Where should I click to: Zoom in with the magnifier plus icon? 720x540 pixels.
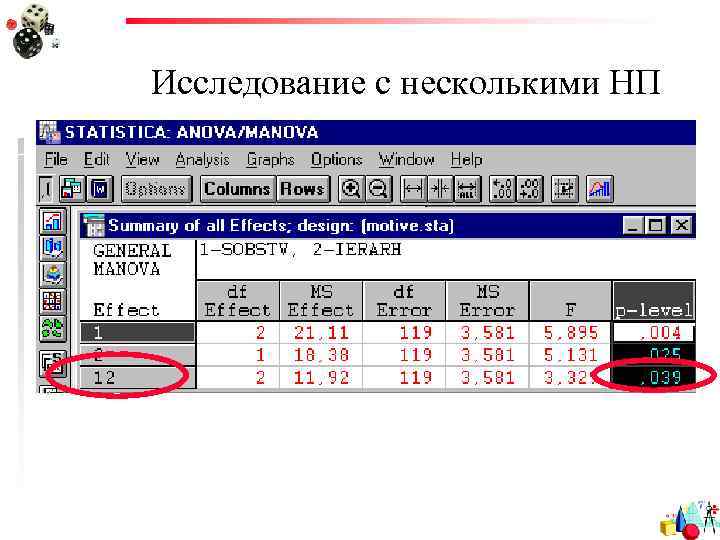tap(352, 189)
